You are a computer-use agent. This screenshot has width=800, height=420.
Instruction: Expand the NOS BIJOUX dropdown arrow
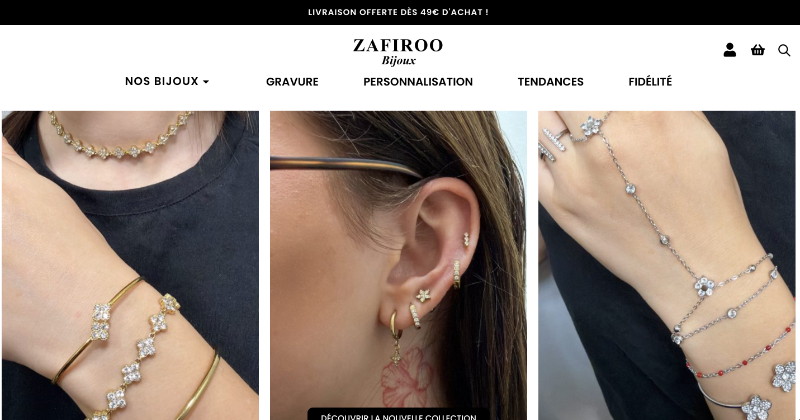206,82
